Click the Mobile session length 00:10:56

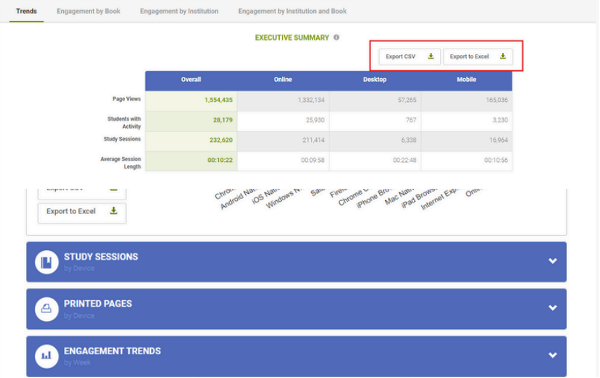click(496, 160)
